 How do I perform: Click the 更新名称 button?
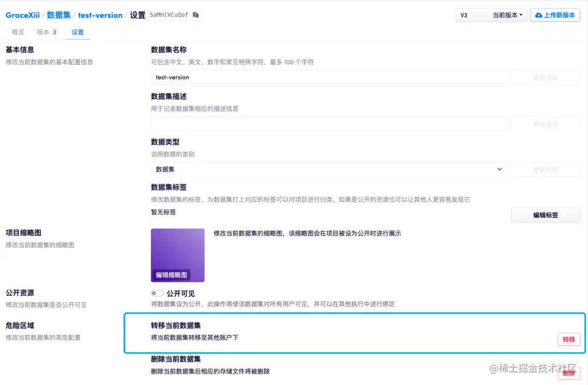[546, 77]
